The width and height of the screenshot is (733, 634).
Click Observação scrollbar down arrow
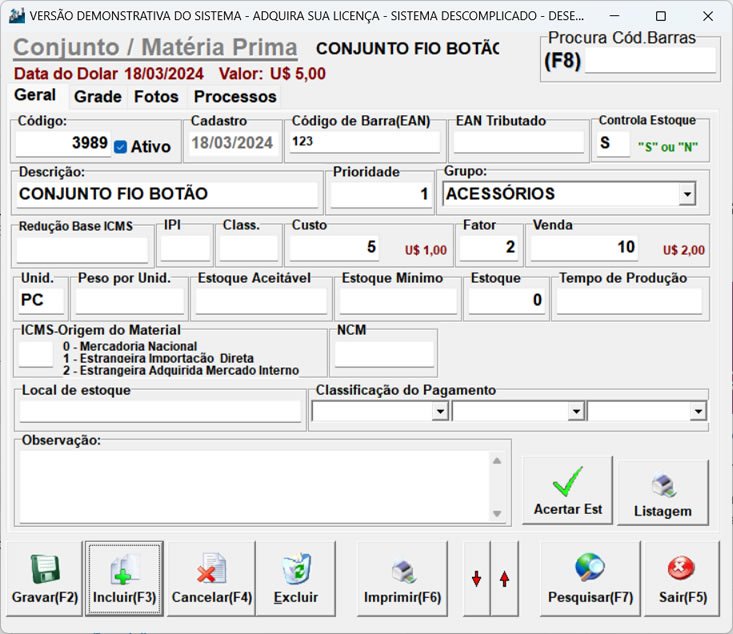pyautogui.click(x=497, y=513)
